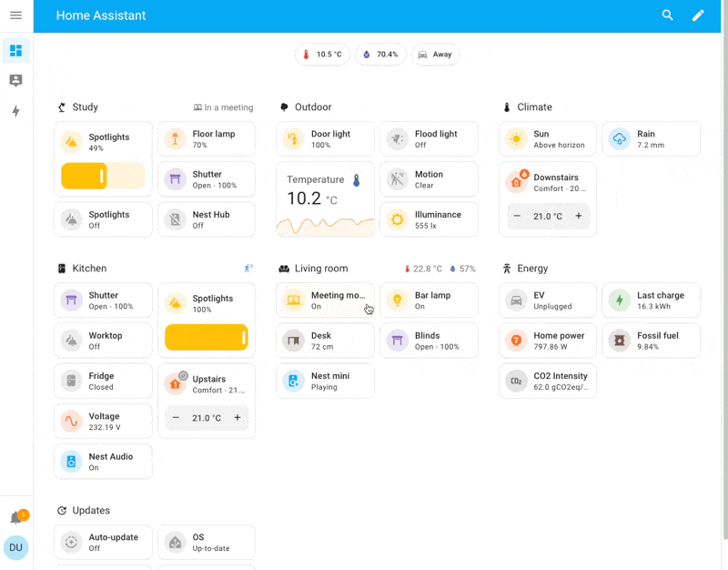Open search in the top bar
This screenshot has width=728, height=570.
(667, 15)
